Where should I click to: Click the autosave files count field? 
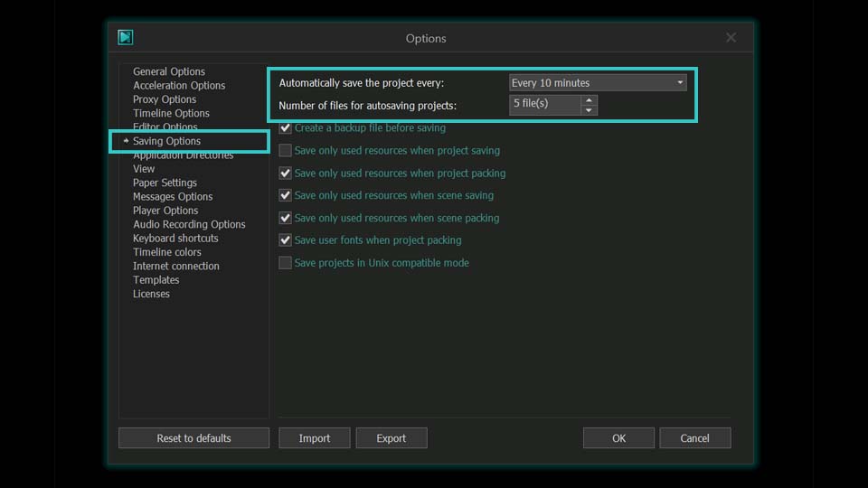[x=544, y=104]
